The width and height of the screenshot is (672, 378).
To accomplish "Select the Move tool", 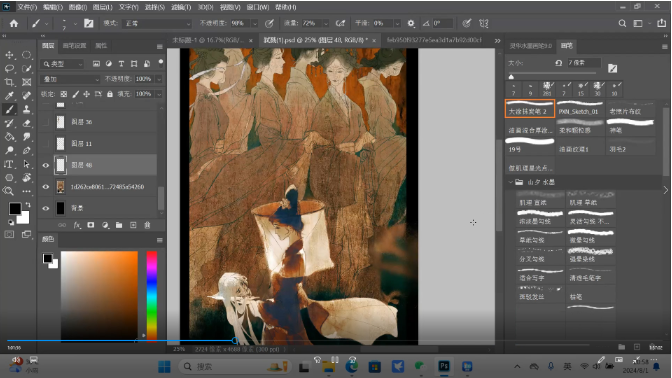I will 9,55.
